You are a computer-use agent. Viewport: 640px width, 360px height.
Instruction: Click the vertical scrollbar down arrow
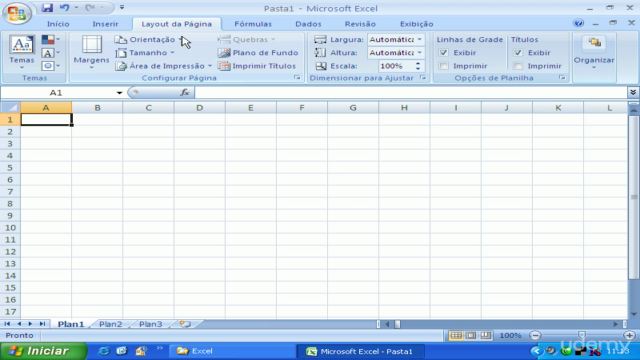tap(634, 314)
